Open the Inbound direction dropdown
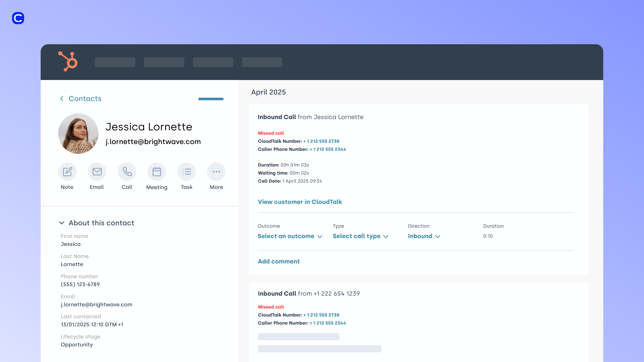The height and width of the screenshot is (362, 644). coord(424,236)
